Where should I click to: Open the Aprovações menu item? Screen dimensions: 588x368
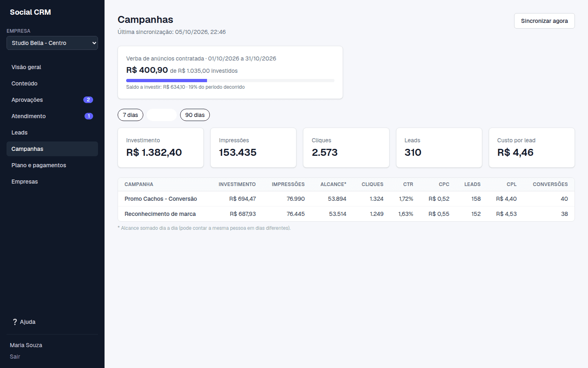point(52,100)
